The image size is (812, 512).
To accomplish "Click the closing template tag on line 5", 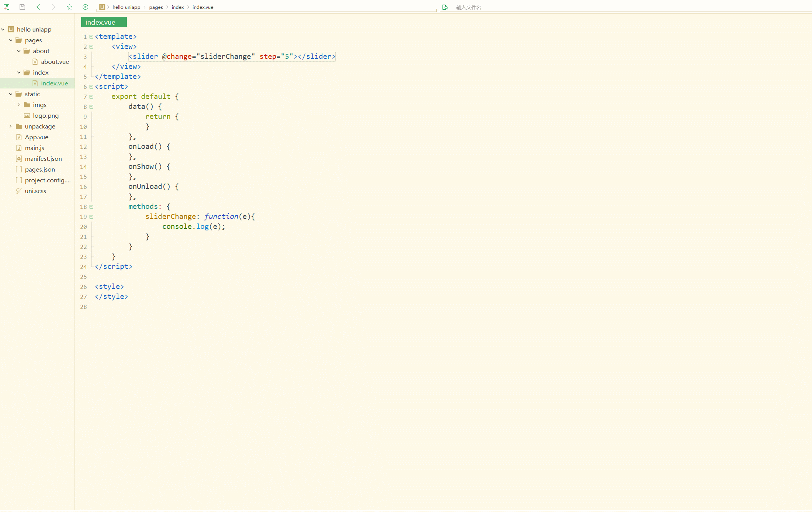I will (x=118, y=77).
